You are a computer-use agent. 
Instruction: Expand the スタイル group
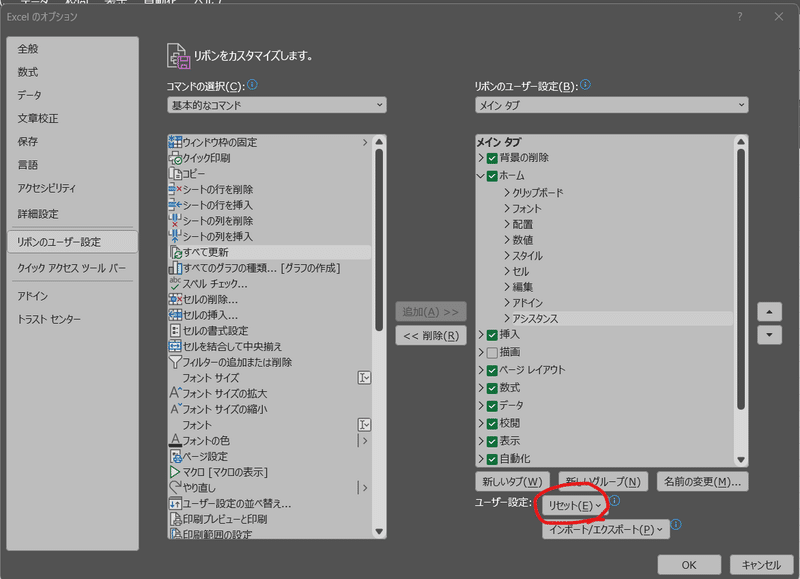(507, 256)
